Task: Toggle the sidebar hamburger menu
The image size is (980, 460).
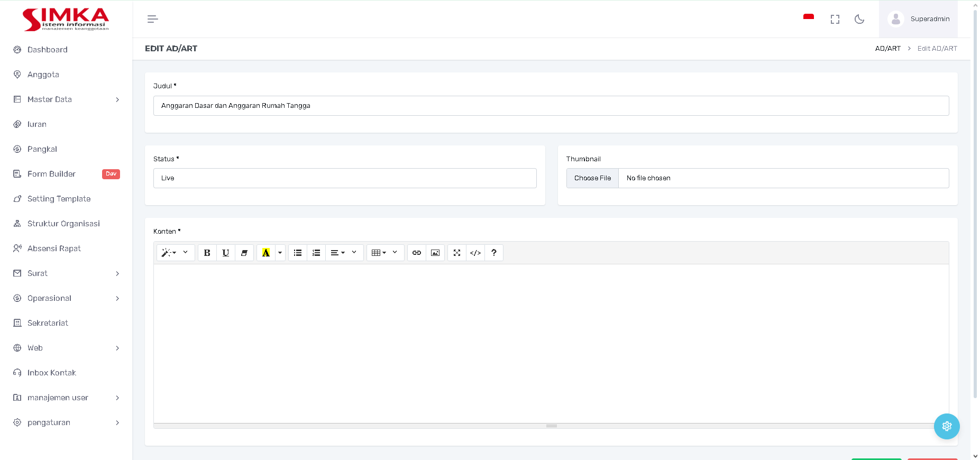Action: (x=152, y=19)
